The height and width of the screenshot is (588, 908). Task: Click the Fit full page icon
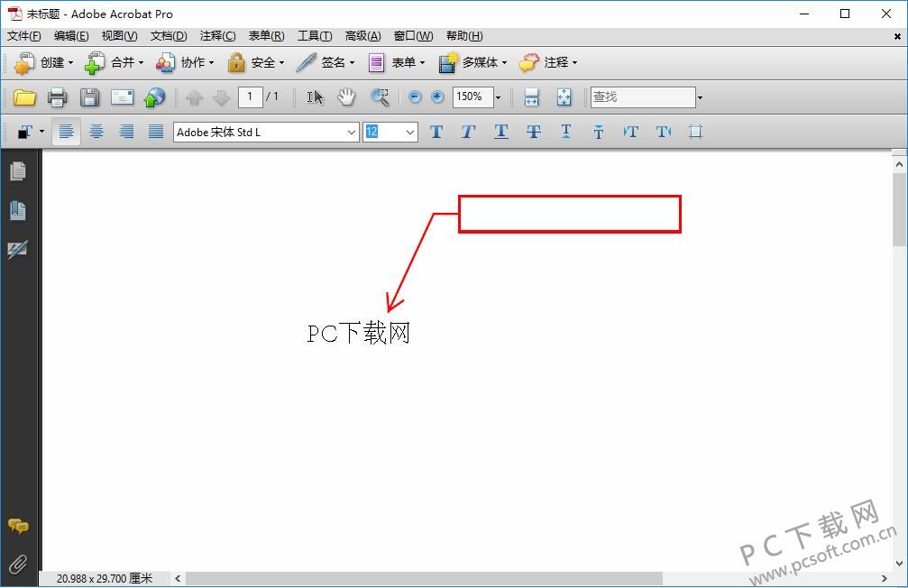(x=564, y=96)
